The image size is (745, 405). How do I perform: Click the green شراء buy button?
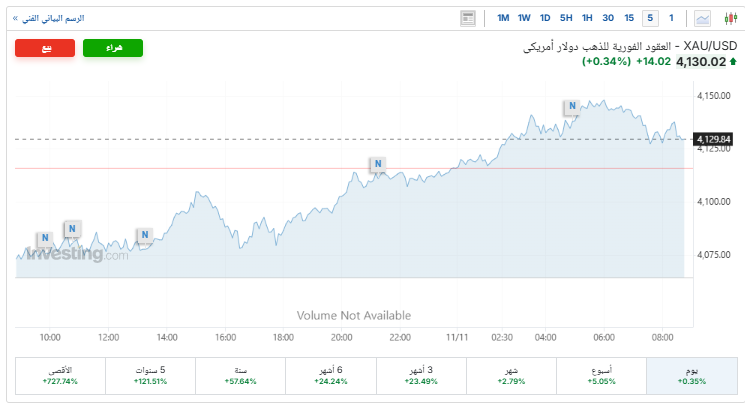click(113, 48)
